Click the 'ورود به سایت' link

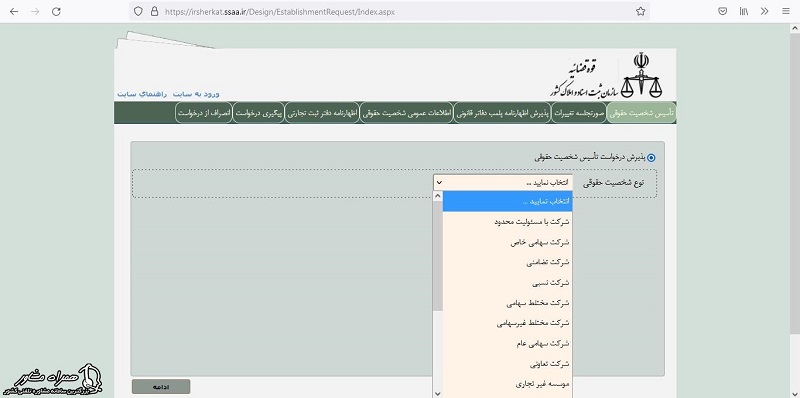[196, 94]
